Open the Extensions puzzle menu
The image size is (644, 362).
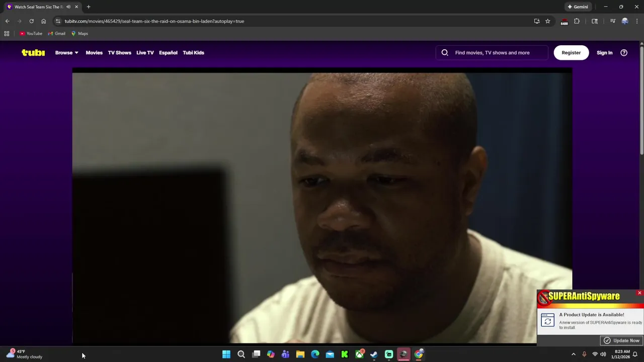(577, 21)
